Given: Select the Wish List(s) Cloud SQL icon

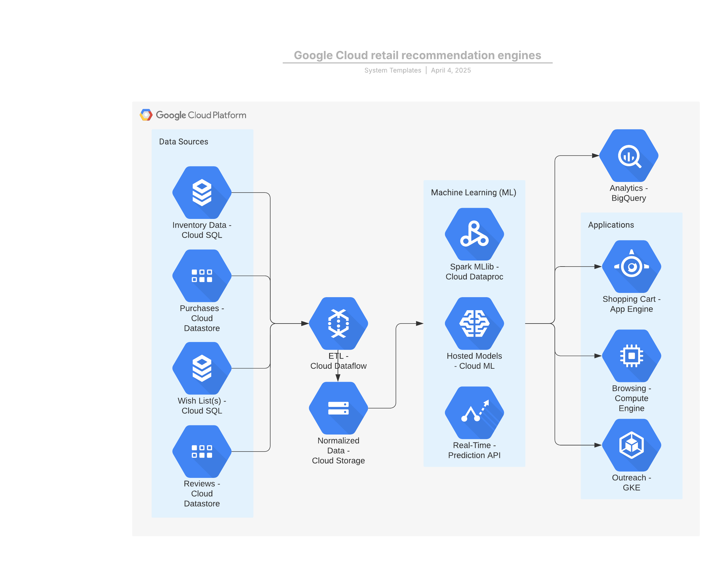Looking at the screenshot, I should (x=202, y=368).
